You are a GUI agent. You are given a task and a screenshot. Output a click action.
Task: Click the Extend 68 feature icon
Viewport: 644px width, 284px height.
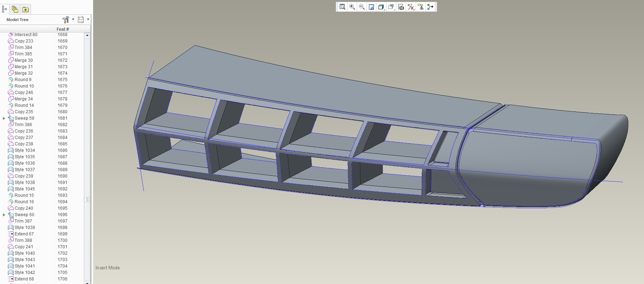tap(11, 279)
